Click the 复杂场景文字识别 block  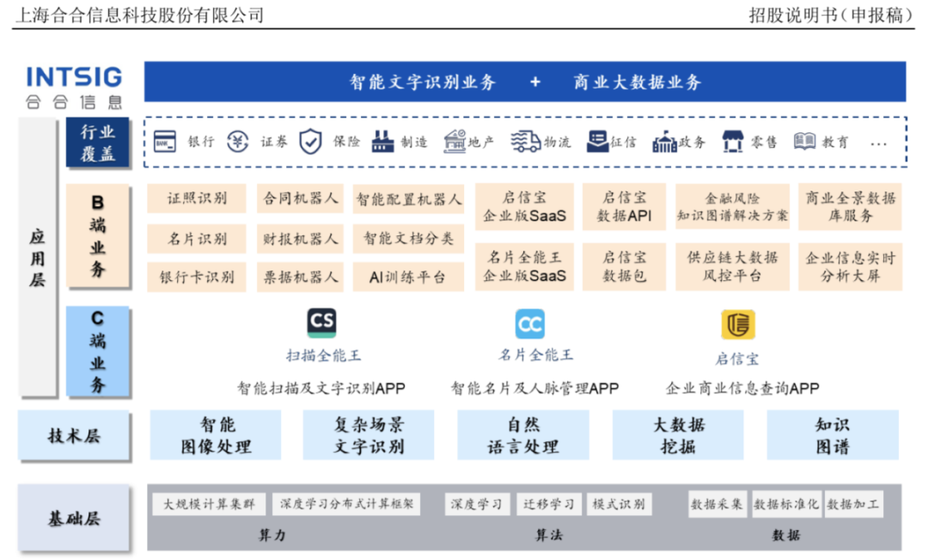click(x=368, y=435)
